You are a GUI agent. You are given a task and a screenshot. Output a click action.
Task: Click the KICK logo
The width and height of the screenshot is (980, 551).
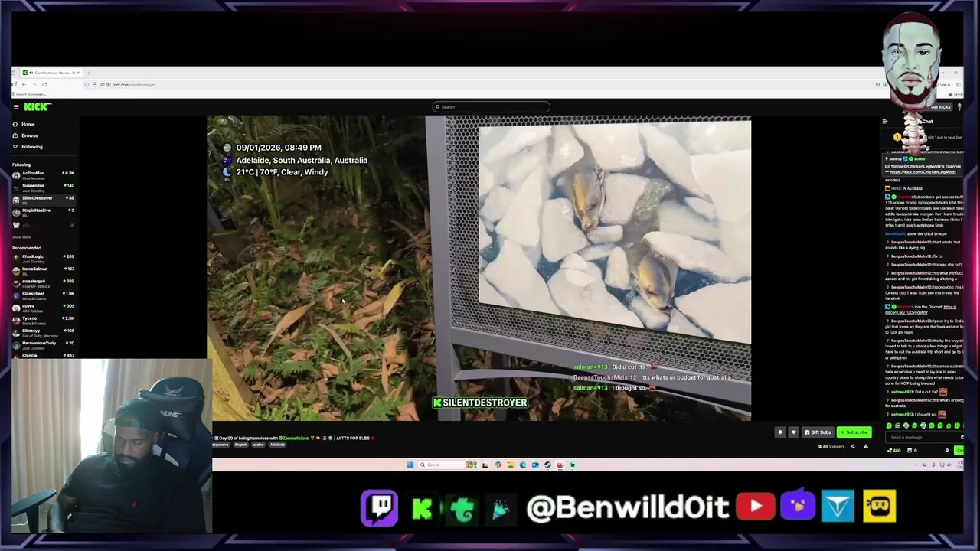pyautogui.click(x=37, y=107)
